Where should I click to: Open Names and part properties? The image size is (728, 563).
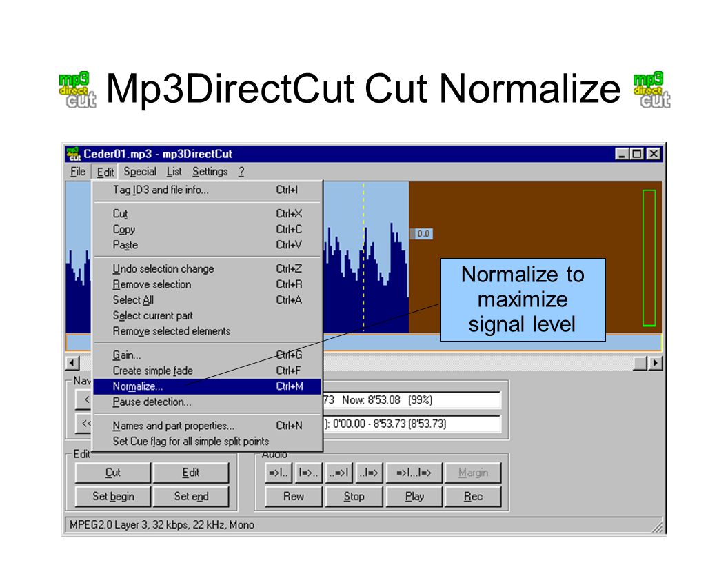(x=207, y=426)
